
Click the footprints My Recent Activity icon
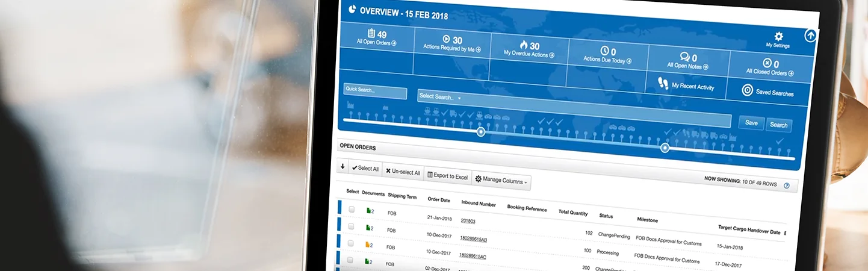click(663, 83)
